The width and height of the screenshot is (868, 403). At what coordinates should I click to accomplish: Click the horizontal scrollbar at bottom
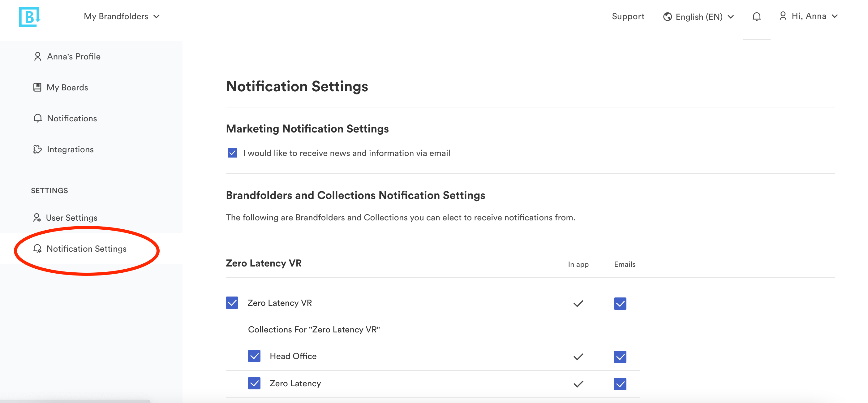pos(75,401)
